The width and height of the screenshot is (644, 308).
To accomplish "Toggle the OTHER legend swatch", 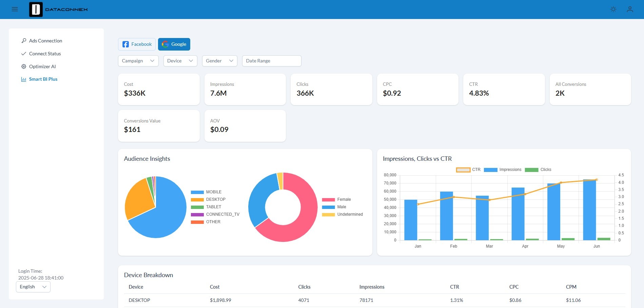I will (197, 222).
